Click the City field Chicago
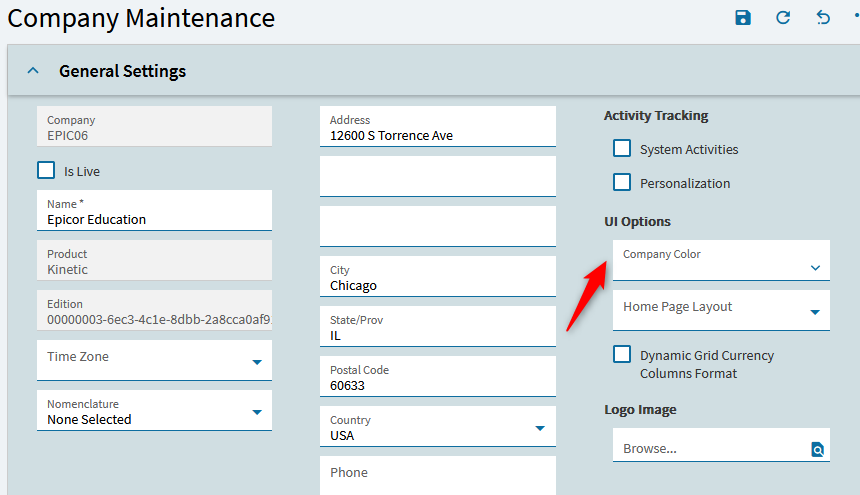 438,277
